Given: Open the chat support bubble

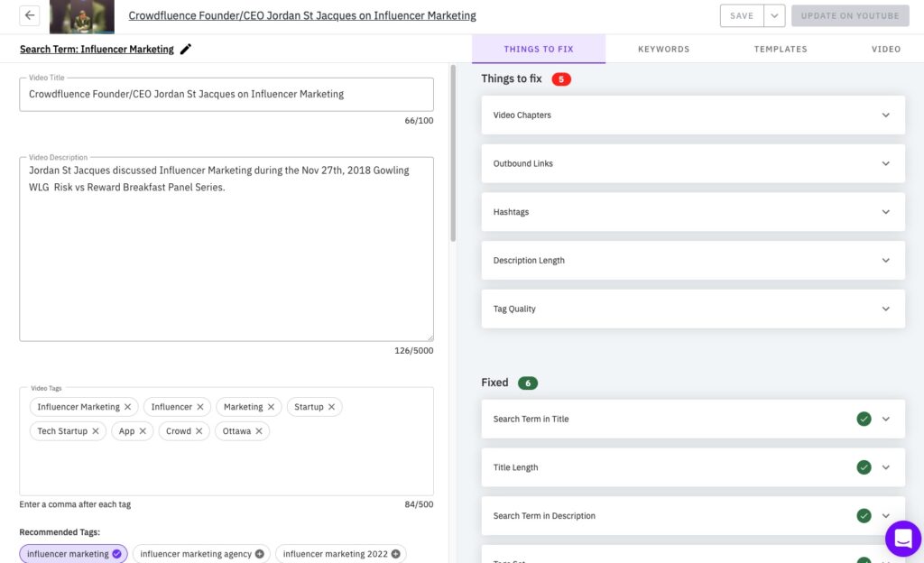Looking at the screenshot, I should tap(902, 539).
